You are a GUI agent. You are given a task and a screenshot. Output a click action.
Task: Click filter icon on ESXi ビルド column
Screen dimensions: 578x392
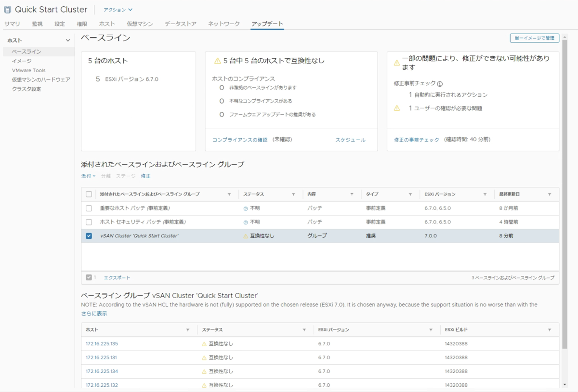coord(550,330)
